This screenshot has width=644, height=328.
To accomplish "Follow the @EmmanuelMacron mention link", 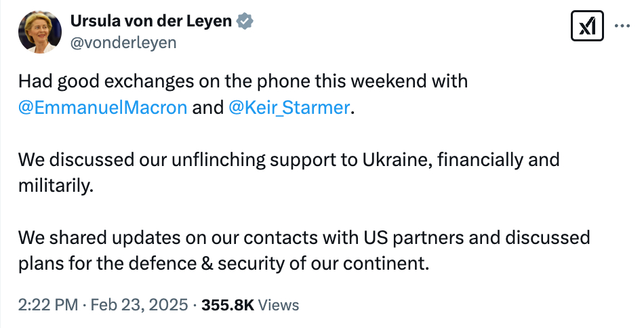I will (x=102, y=108).
